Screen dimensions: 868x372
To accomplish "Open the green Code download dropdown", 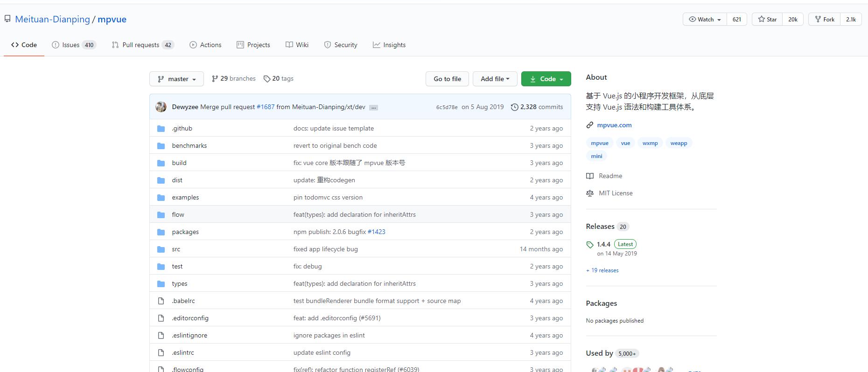I will pos(546,79).
